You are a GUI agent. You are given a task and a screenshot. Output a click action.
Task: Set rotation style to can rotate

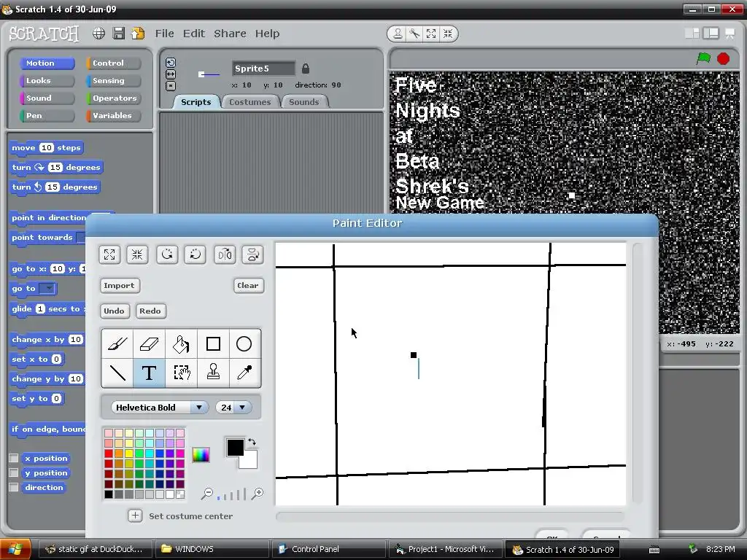(x=171, y=63)
